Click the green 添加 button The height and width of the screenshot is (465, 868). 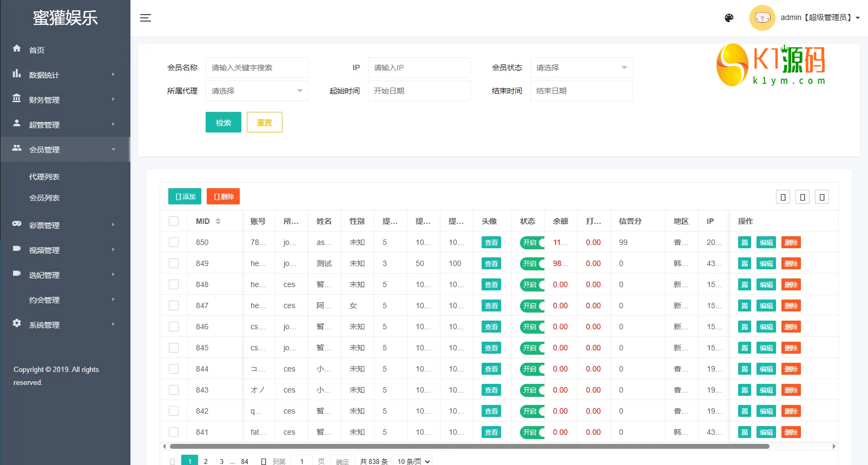(x=185, y=197)
